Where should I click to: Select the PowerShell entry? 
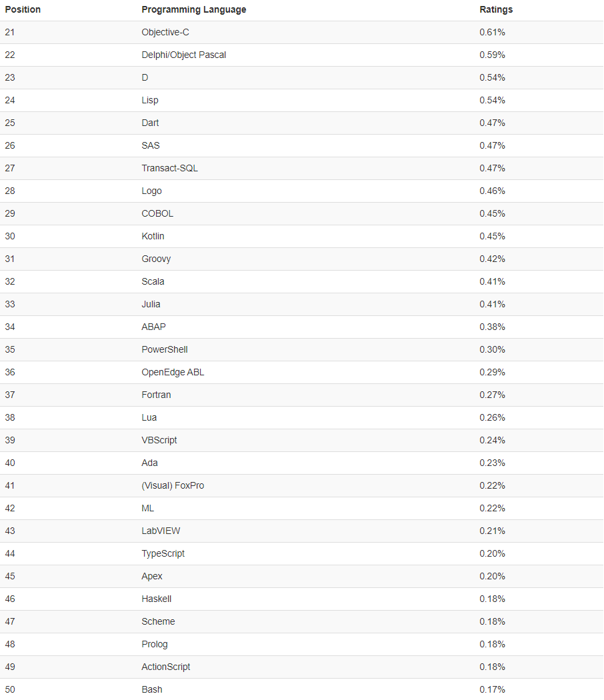click(164, 349)
